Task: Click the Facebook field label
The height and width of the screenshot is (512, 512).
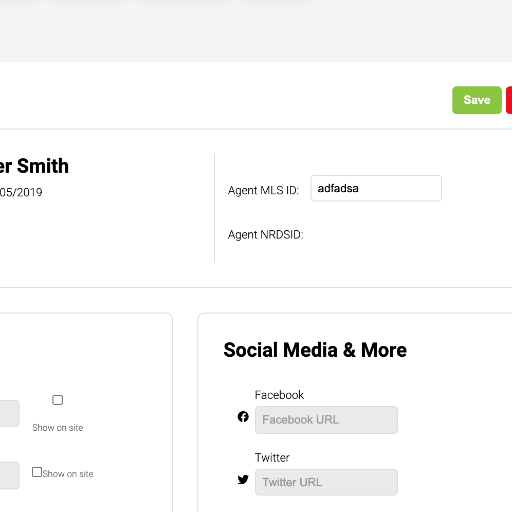Action: coord(279,395)
